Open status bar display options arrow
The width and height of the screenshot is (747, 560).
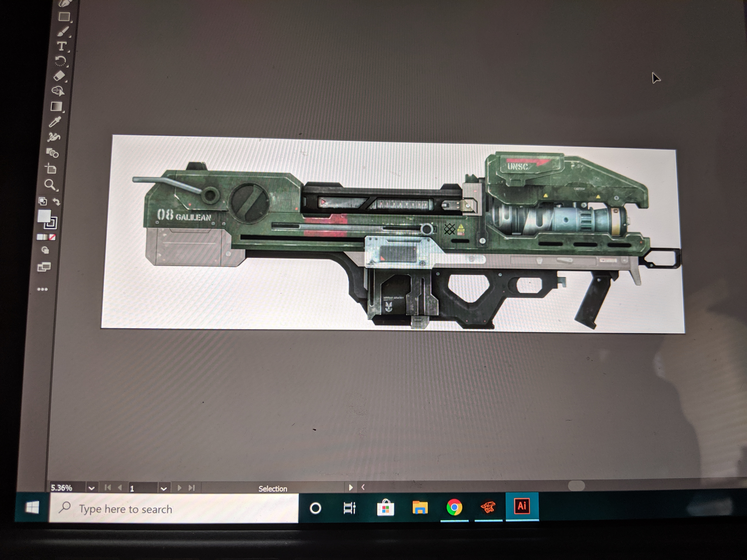pyautogui.click(x=351, y=487)
